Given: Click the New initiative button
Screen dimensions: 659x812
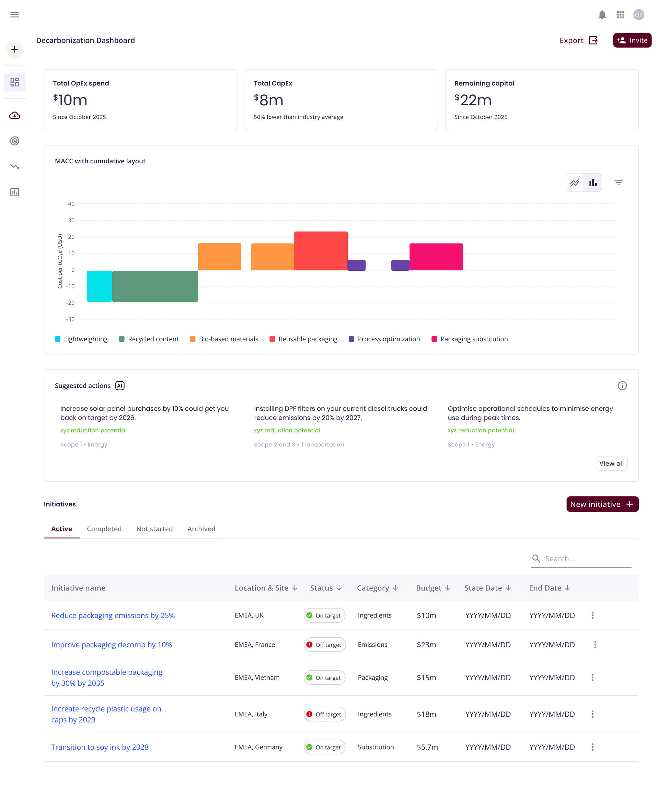Looking at the screenshot, I should pyautogui.click(x=602, y=504).
